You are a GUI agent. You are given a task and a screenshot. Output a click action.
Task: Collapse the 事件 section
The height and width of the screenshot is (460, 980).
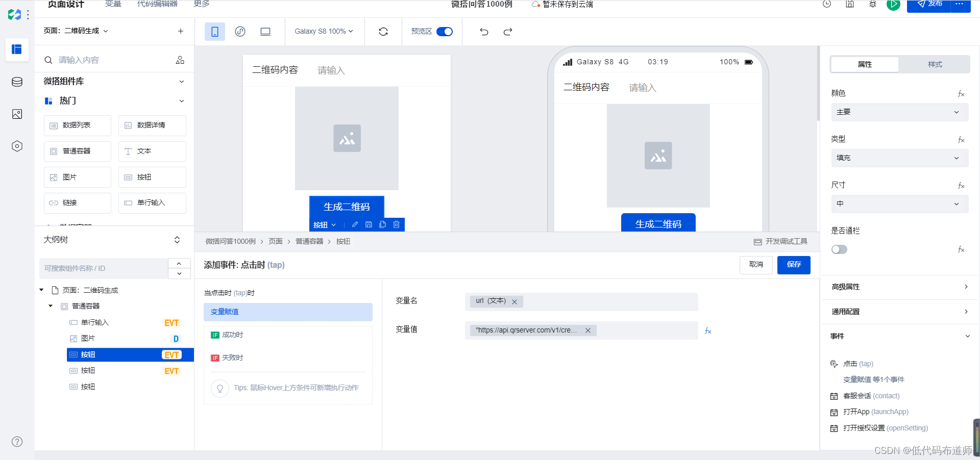click(967, 336)
